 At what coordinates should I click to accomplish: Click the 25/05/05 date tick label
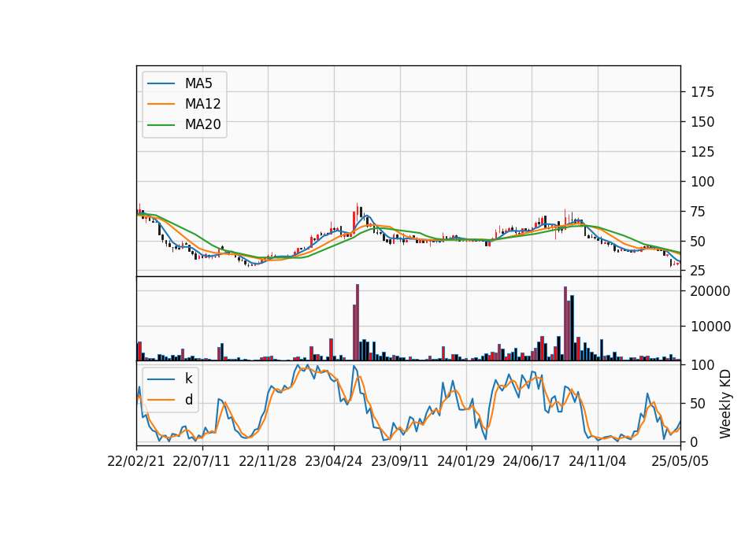pos(680,461)
